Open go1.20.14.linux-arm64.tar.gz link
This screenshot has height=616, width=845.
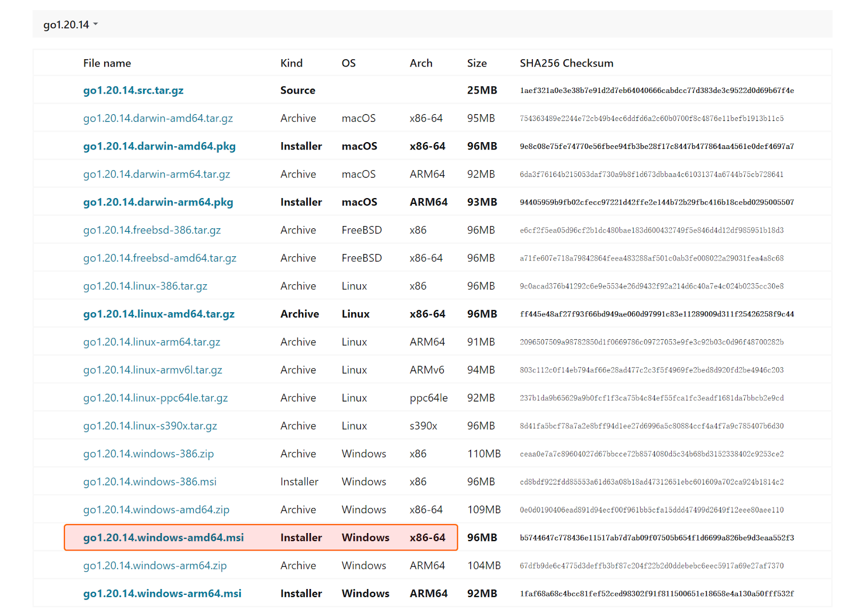tap(152, 342)
